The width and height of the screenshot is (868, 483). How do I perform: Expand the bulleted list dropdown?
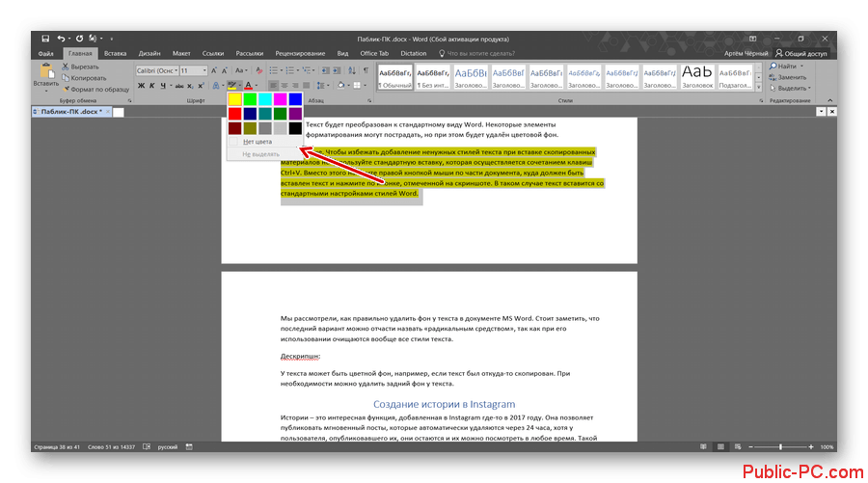282,70
